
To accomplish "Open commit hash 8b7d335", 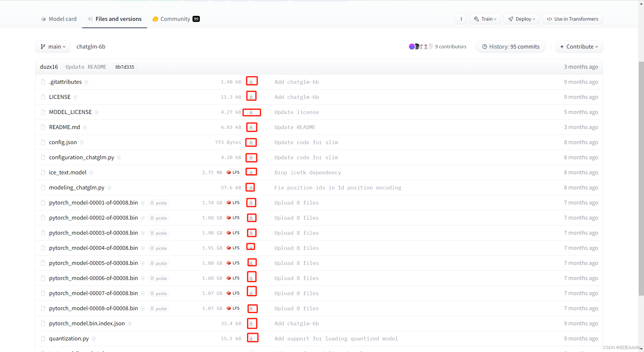I will click(x=125, y=67).
